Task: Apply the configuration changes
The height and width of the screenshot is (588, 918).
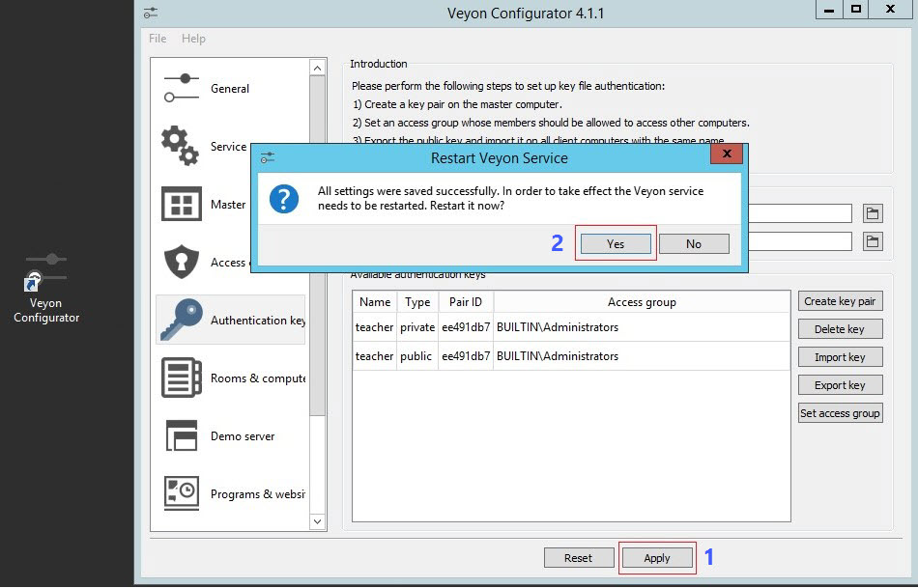Action: pyautogui.click(x=657, y=557)
